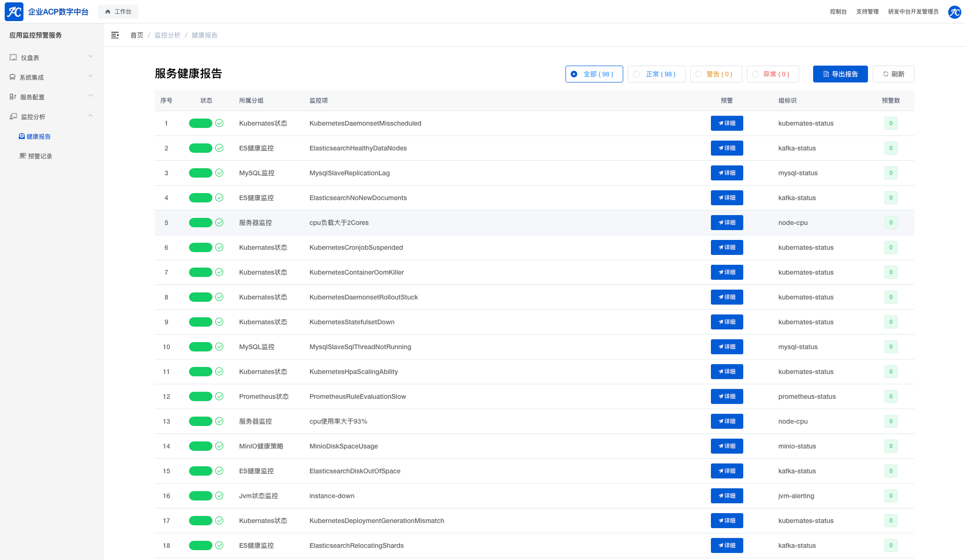Click the user avatar icon at top right

pos(955,12)
